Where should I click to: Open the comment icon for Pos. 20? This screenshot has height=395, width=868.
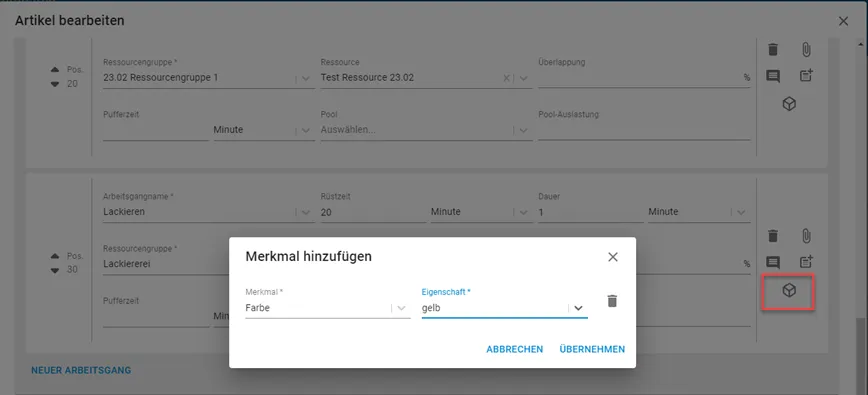tap(773, 76)
